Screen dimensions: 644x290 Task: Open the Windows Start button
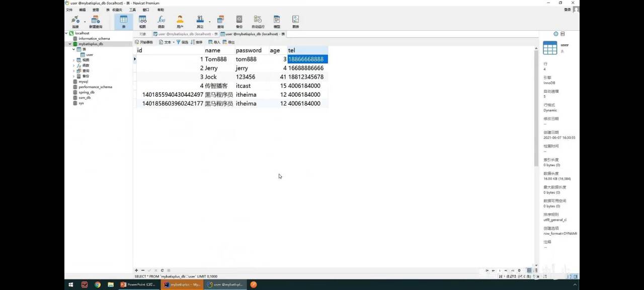click(70, 284)
